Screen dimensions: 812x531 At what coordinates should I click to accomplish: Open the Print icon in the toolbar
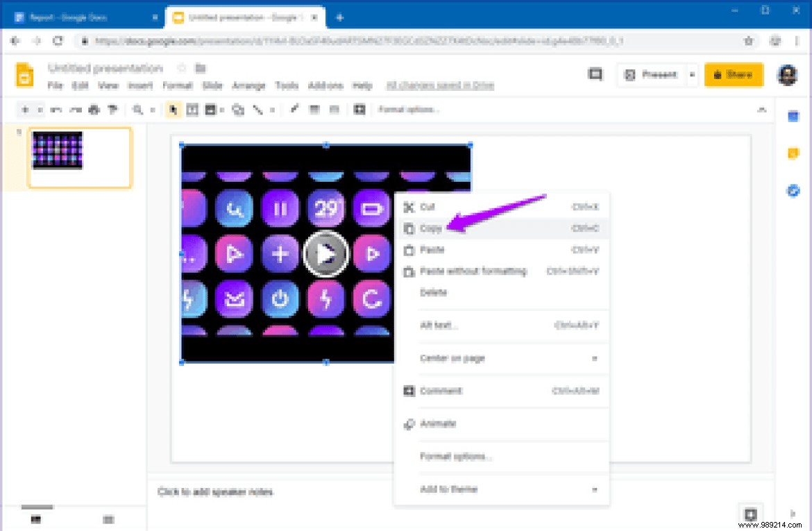coord(94,109)
